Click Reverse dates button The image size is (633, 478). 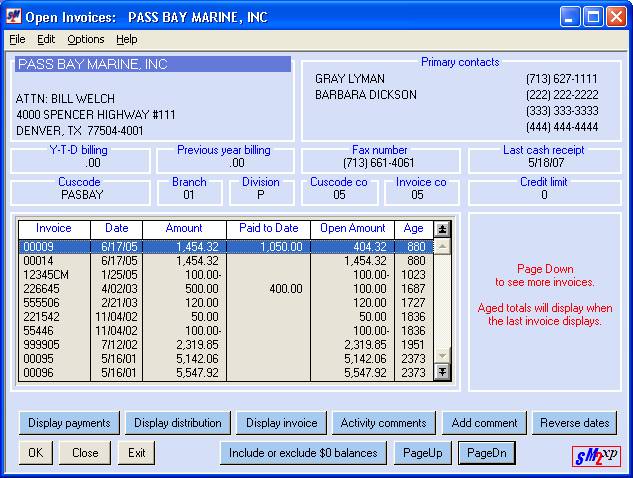coord(574,423)
